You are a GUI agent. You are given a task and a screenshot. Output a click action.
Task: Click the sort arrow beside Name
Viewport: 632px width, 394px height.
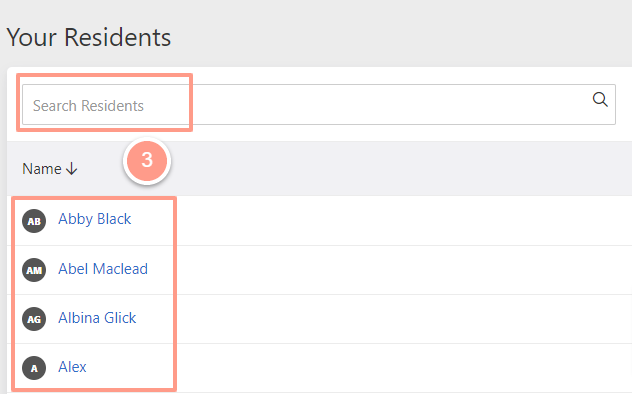click(x=71, y=168)
